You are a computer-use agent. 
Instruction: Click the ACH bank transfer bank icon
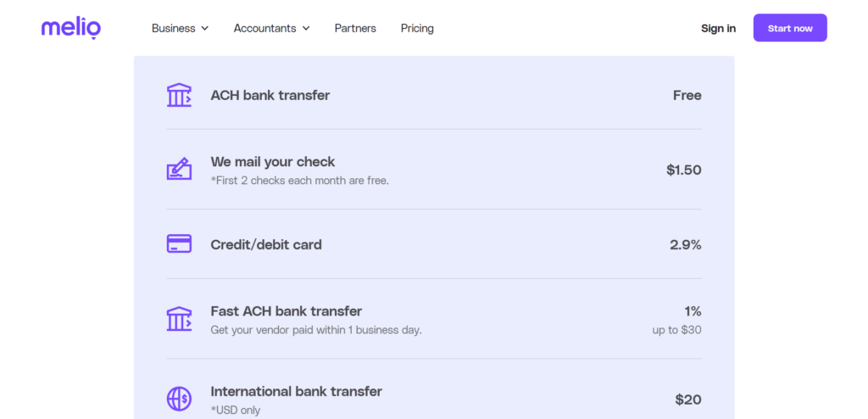point(179,95)
